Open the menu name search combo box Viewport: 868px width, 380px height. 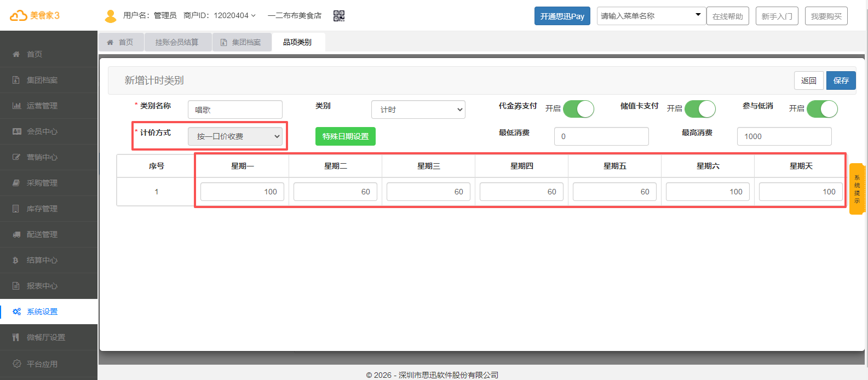coord(651,16)
